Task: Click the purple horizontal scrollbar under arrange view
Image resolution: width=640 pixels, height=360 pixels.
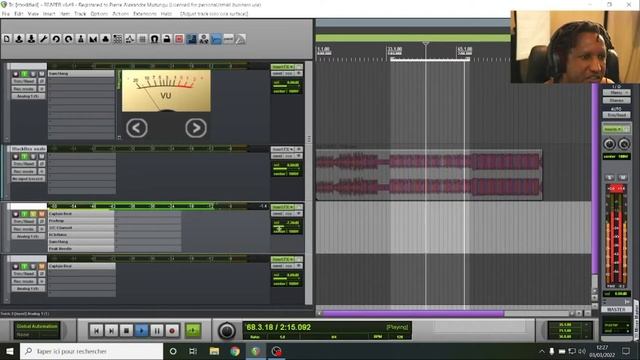Action: (x=413, y=313)
